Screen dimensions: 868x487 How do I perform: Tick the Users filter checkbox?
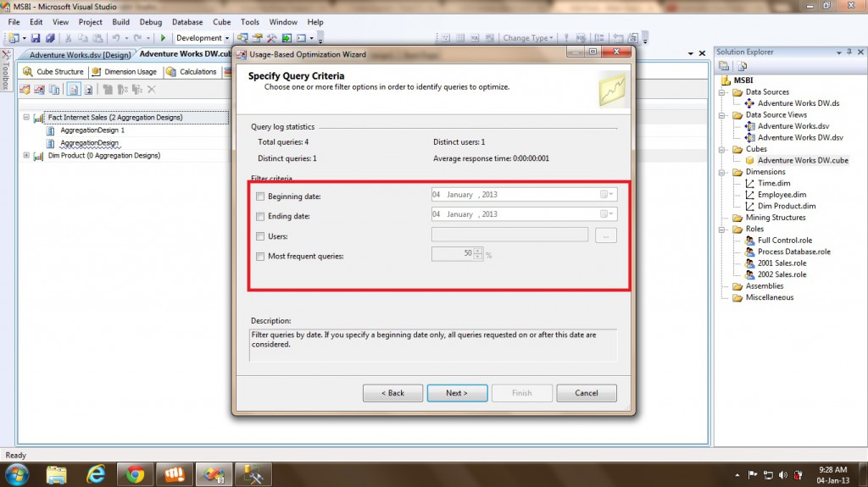[x=260, y=235]
